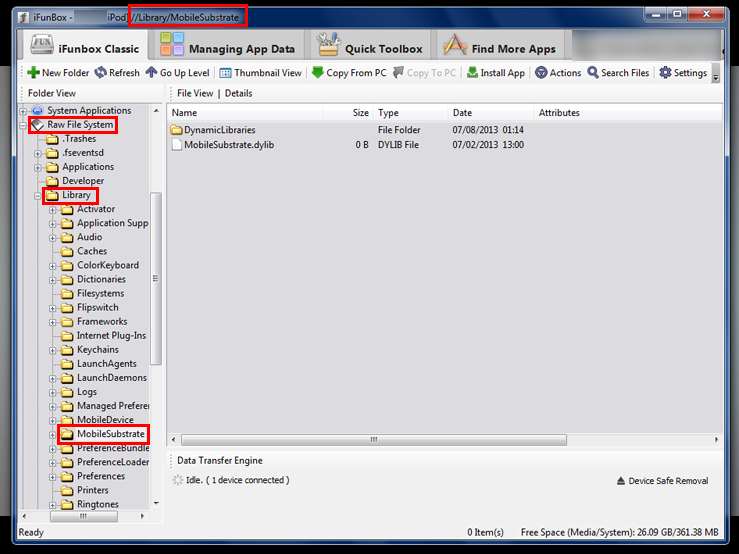Select the iFunbox Classic tab

[x=84, y=46]
